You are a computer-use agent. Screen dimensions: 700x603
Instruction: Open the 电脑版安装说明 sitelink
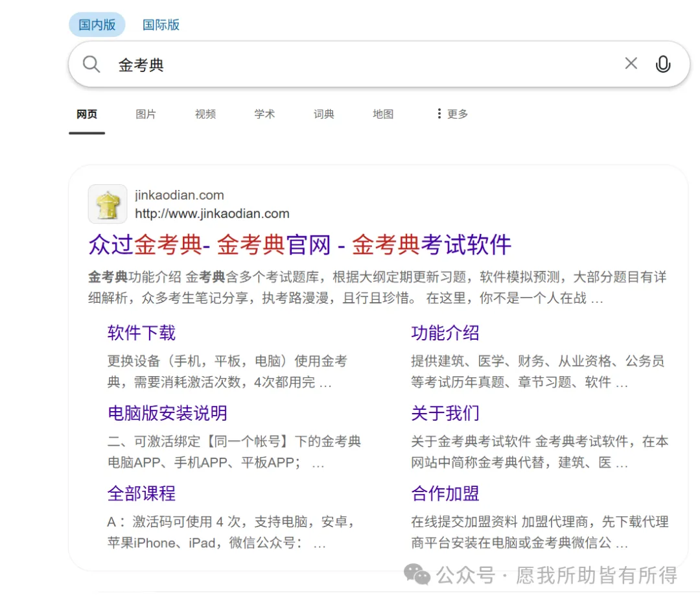tap(167, 413)
